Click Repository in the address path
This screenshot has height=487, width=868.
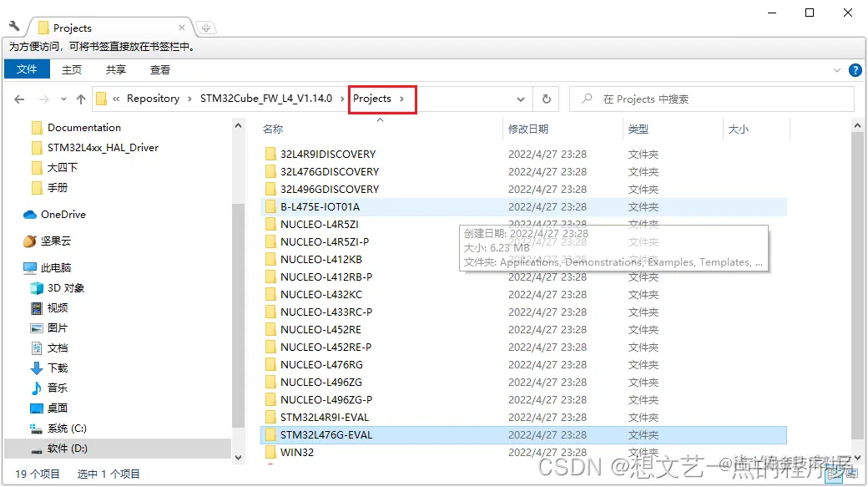click(153, 98)
